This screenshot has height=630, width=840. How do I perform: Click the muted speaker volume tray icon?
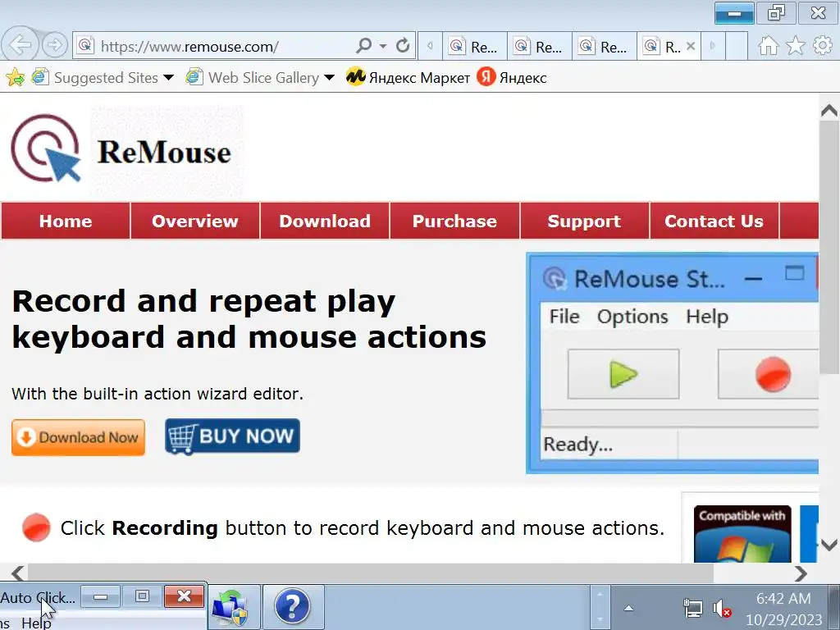coord(722,609)
